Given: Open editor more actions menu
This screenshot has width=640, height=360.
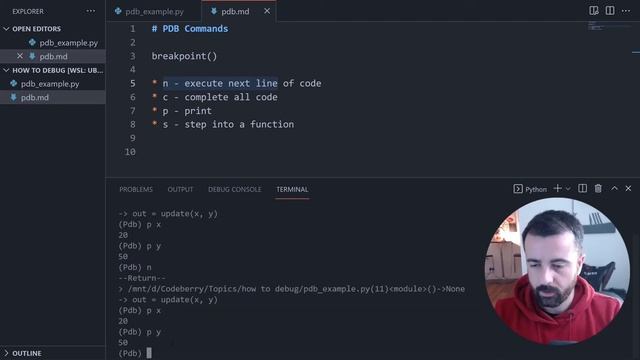Looking at the screenshot, I should 626,11.
